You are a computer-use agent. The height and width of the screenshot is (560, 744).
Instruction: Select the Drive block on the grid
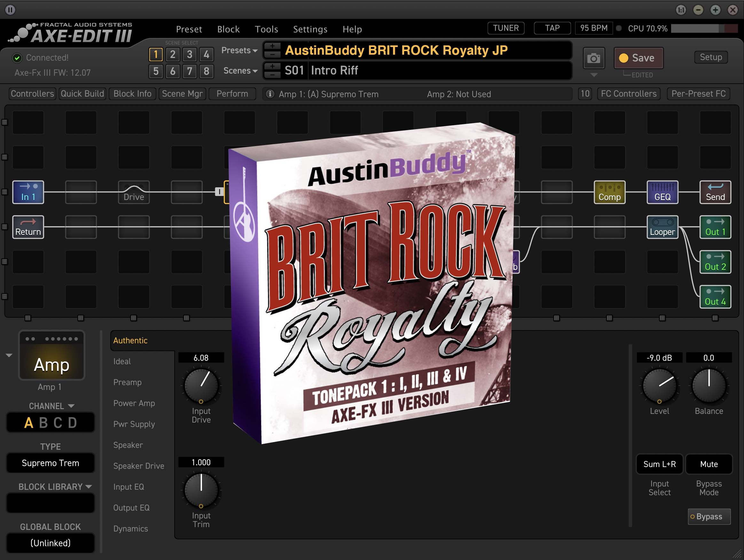coord(134,192)
